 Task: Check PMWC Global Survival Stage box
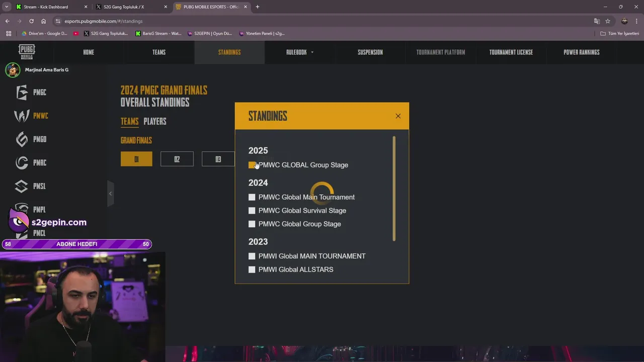252,211
